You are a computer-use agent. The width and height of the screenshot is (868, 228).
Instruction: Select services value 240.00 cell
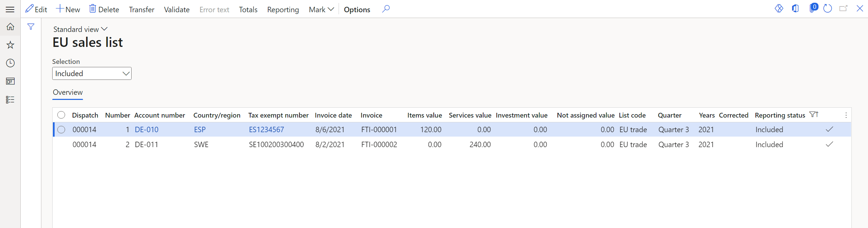click(x=480, y=144)
